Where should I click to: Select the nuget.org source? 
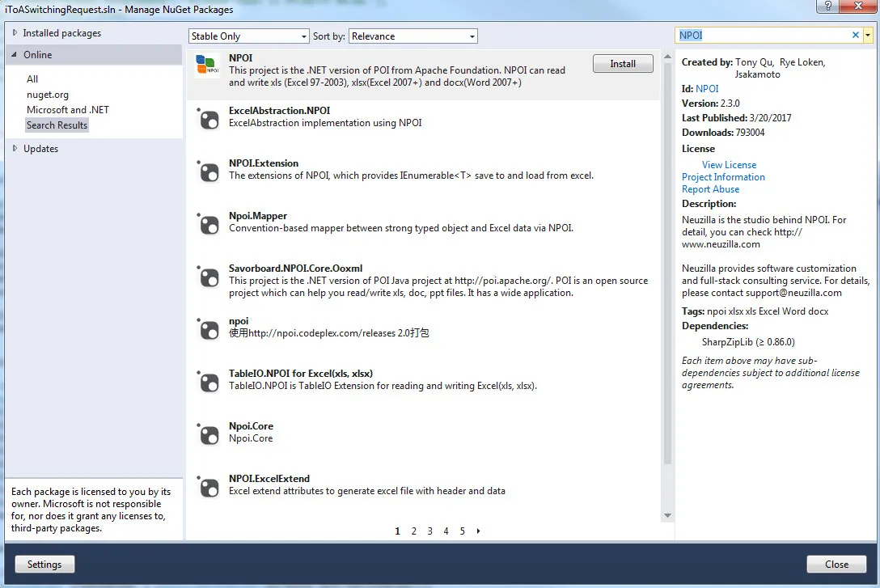pos(48,95)
